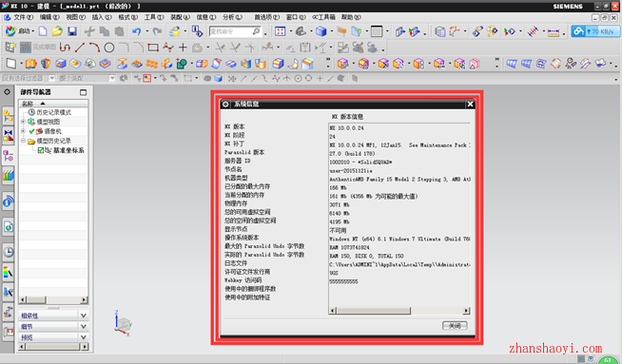Viewport: 622px width, 364px height.
Task: Open the undo list dropdown arrow
Action: point(146,31)
